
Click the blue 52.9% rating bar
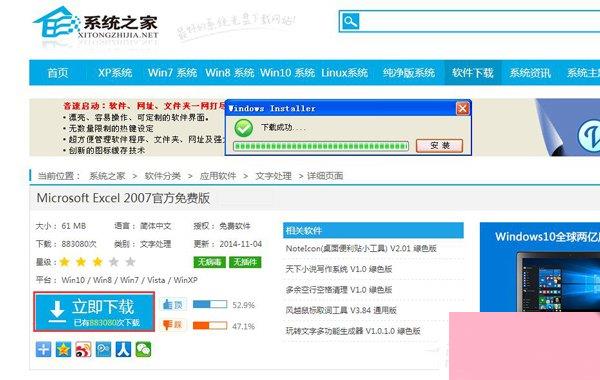tap(210, 305)
